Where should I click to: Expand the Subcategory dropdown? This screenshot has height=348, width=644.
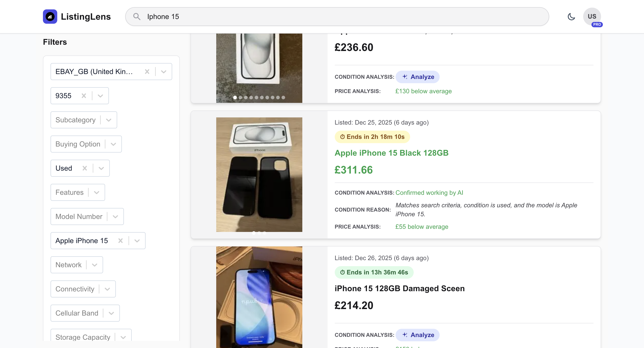(109, 120)
